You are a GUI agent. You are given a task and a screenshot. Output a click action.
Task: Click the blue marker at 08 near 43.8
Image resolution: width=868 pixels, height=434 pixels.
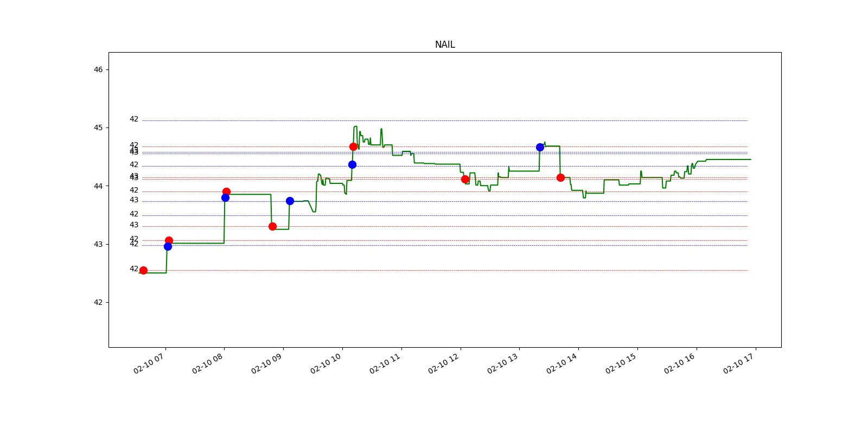point(225,197)
